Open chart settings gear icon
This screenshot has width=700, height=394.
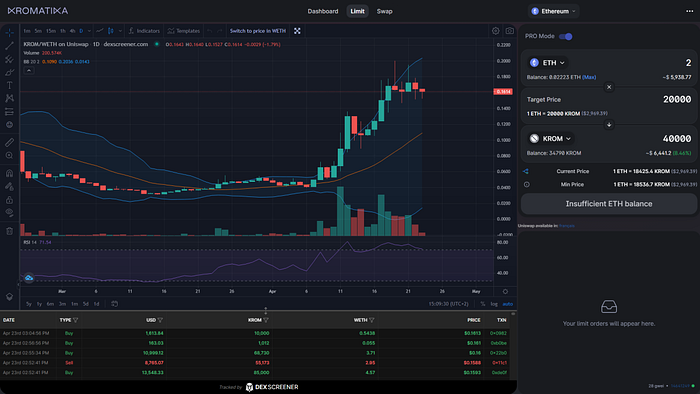pos(496,31)
